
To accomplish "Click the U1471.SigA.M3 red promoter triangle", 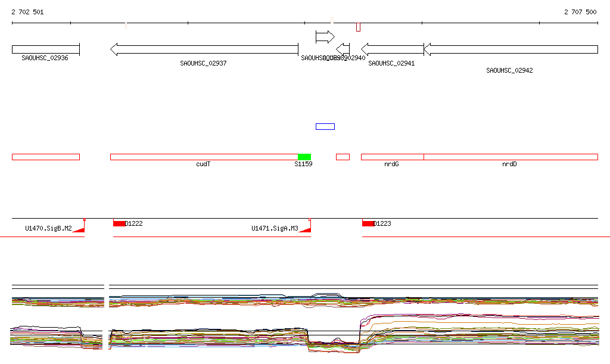I will (x=305, y=229).
